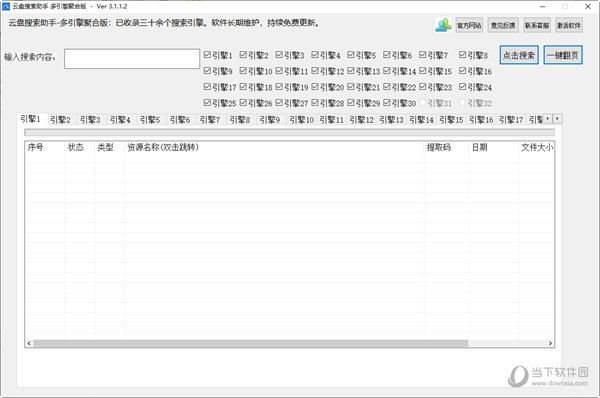This screenshot has height=398, width=600.
Task: Uncheck the 引擎6 checkbox
Action: 387,55
